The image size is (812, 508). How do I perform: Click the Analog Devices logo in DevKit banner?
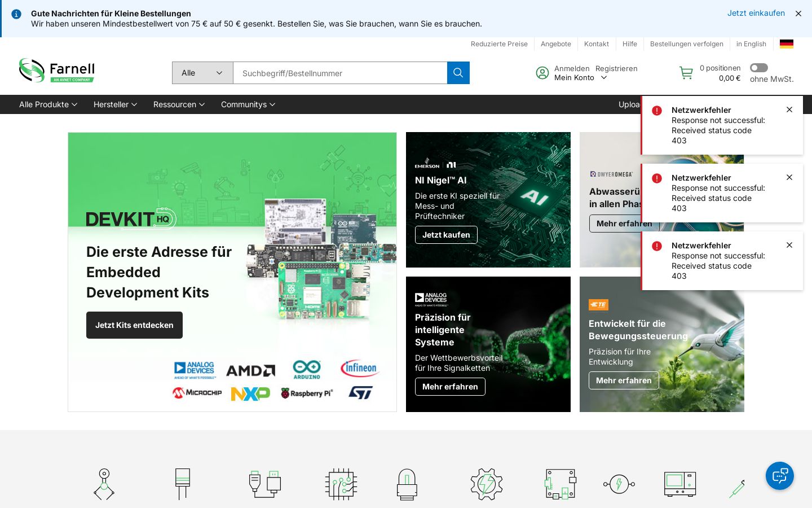coord(195,370)
